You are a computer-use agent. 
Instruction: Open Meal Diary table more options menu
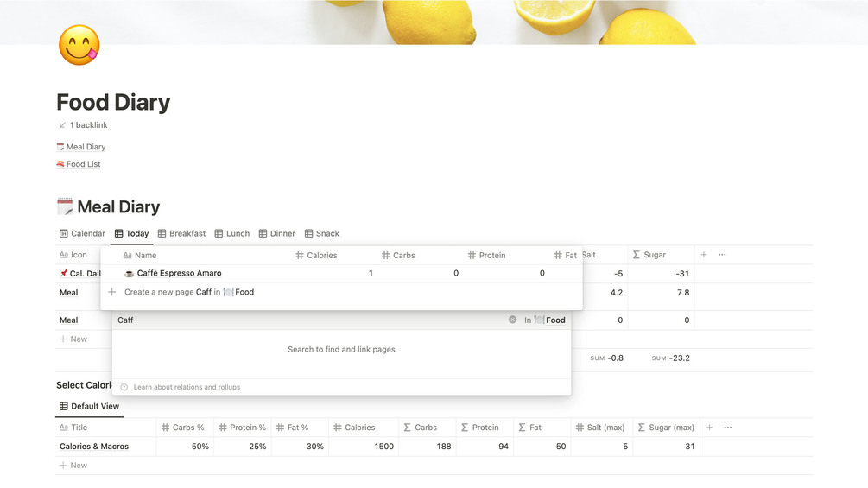[722, 255]
